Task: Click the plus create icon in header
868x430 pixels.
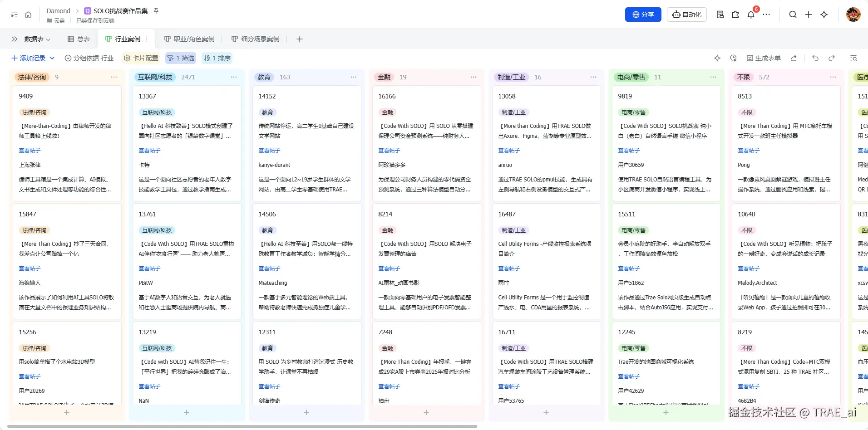Action: pos(809,15)
